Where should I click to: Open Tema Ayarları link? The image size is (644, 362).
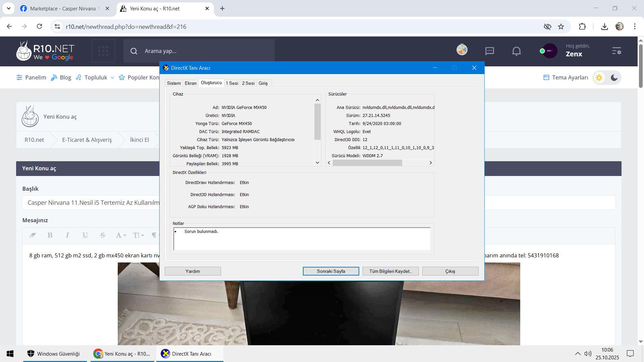click(x=566, y=78)
